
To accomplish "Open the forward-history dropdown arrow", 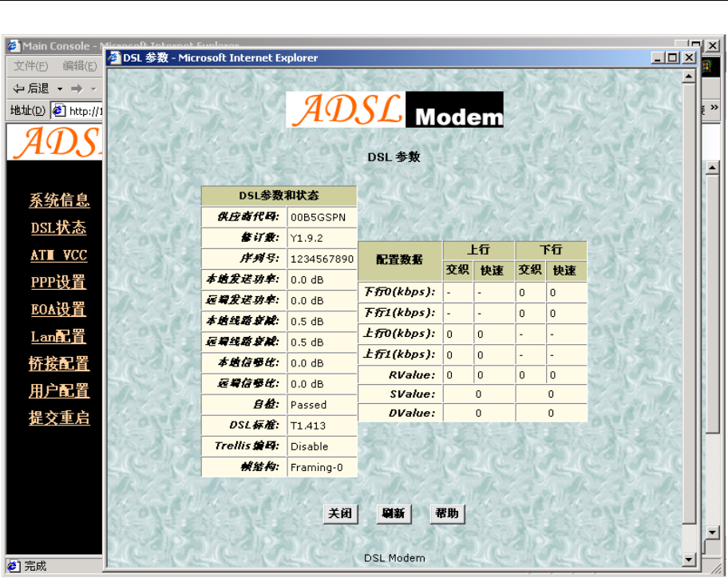I will 93,89.
